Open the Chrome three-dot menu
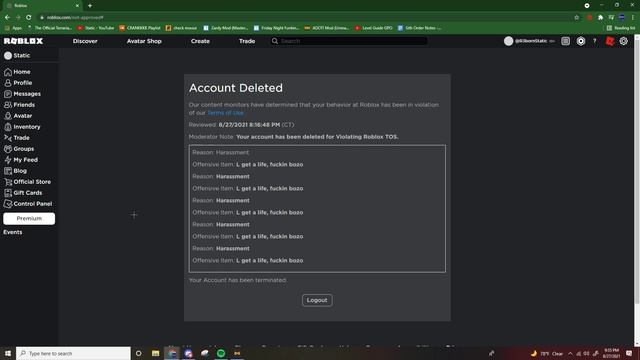The width and height of the screenshot is (640, 360). (x=633, y=18)
